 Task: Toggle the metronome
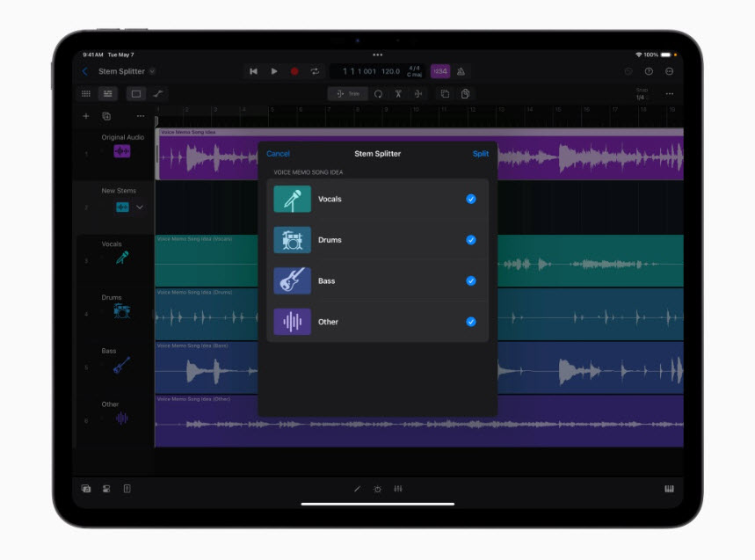[x=461, y=71]
